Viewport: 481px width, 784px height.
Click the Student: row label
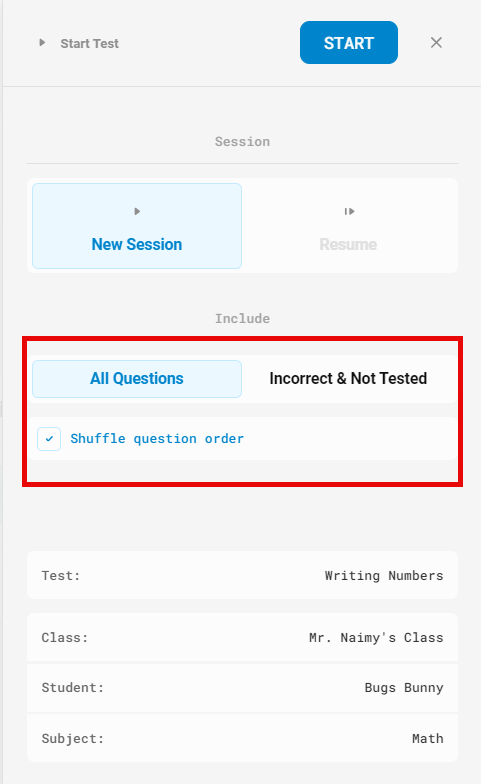72,688
